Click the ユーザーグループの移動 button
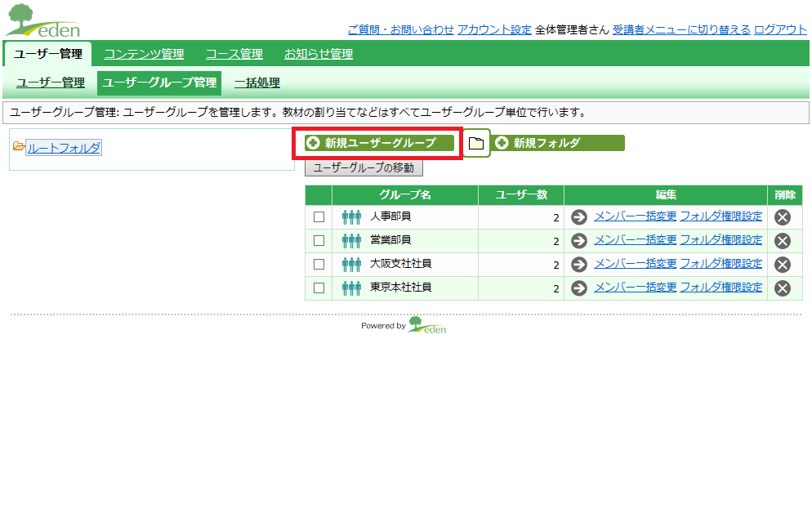 (x=364, y=167)
